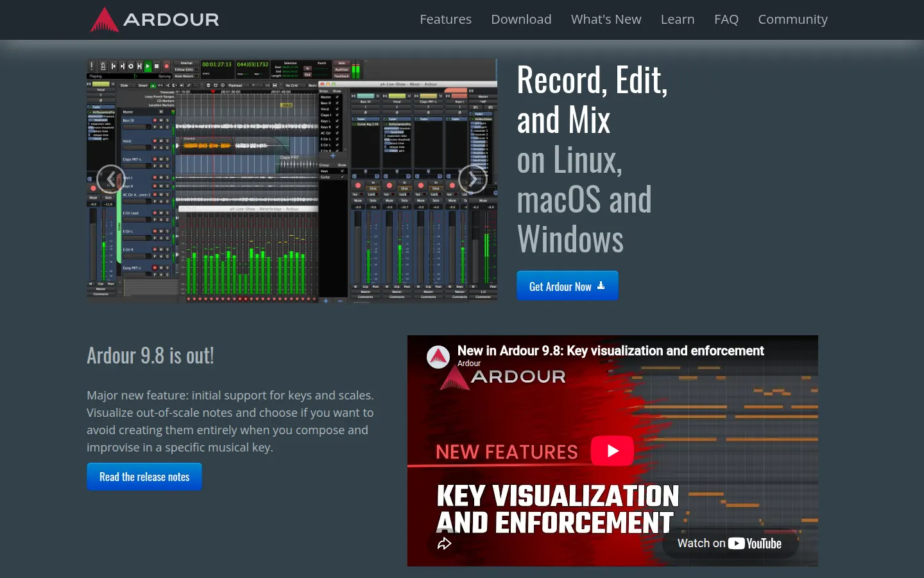Image resolution: width=924 pixels, height=578 pixels.
Task: Open the What's New section
Action: 606,19
